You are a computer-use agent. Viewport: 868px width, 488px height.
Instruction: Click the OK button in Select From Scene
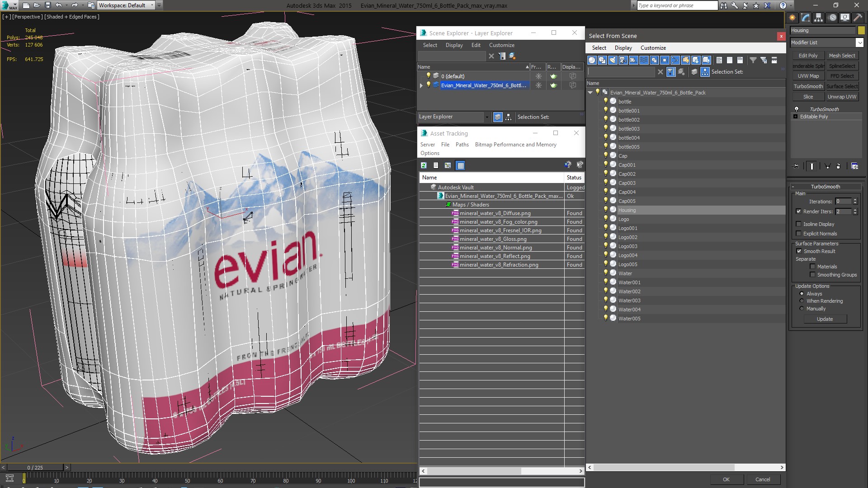click(726, 479)
